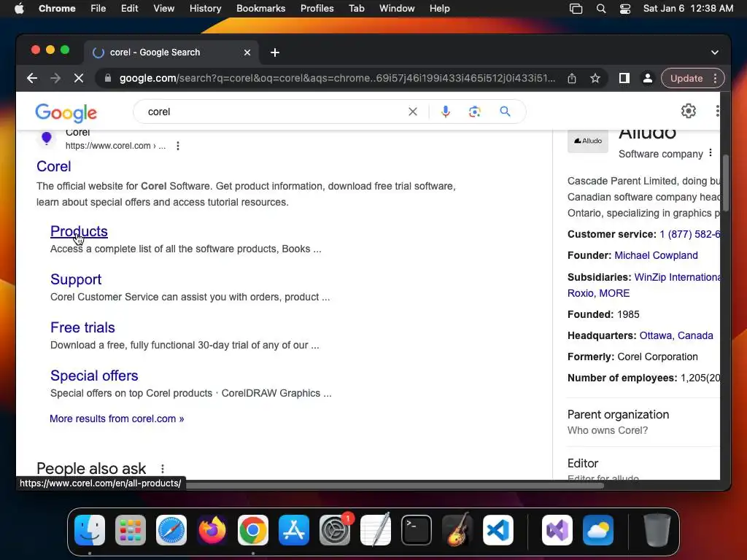Open a new tab with plus button

[x=275, y=52]
